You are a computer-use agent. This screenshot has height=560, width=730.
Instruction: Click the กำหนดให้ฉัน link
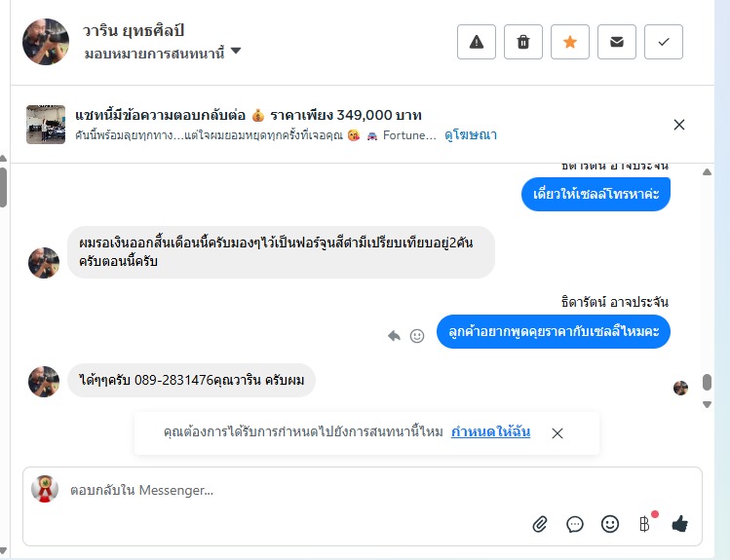coord(490,431)
